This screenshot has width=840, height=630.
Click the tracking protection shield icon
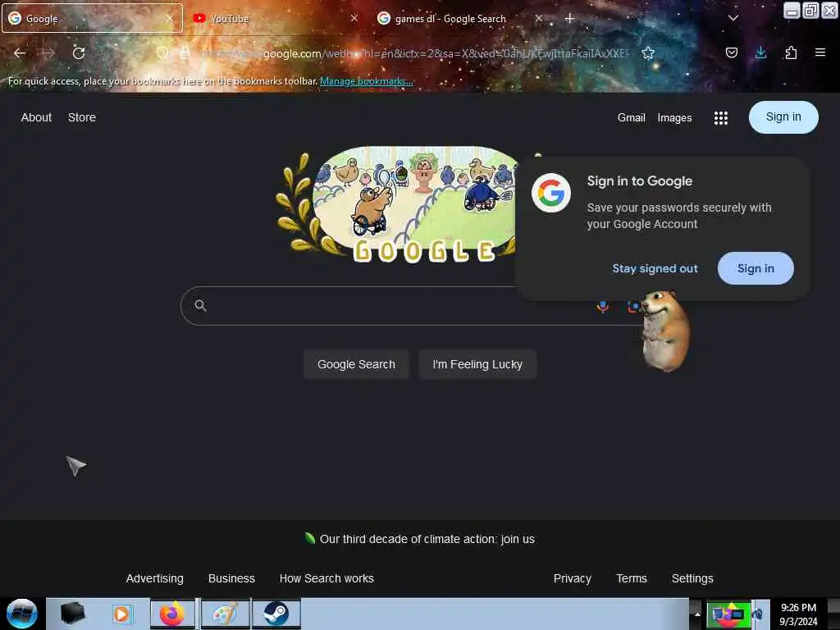pos(162,52)
